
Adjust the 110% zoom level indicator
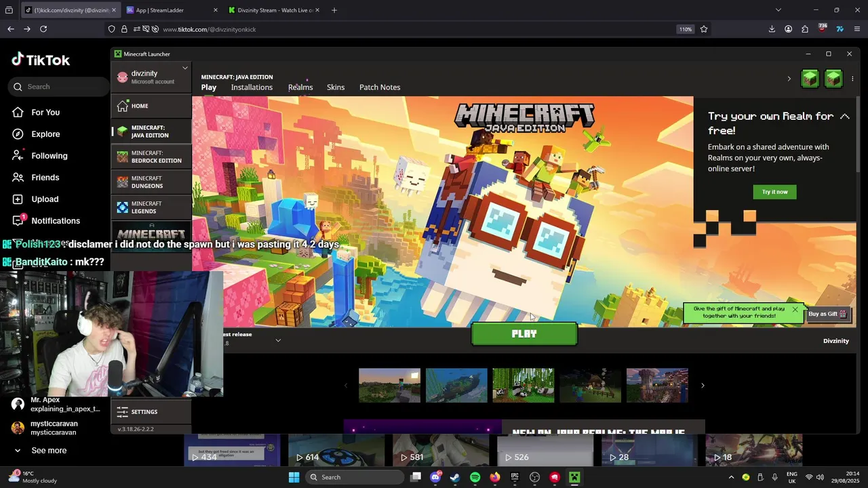[686, 29]
